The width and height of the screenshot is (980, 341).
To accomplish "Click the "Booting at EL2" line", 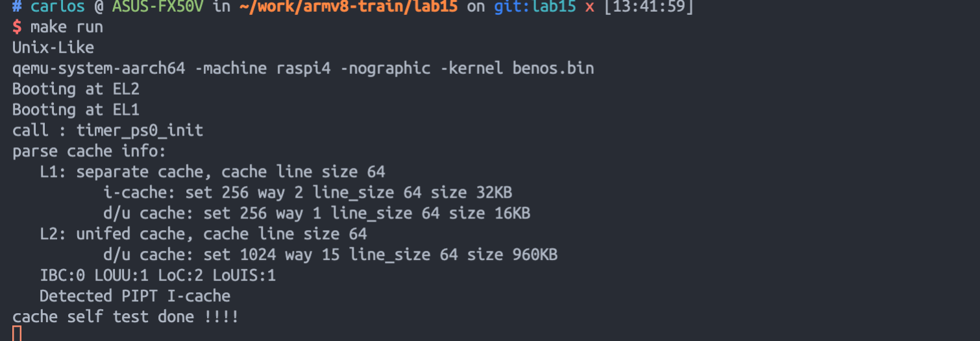I will (x=76, y=89).
